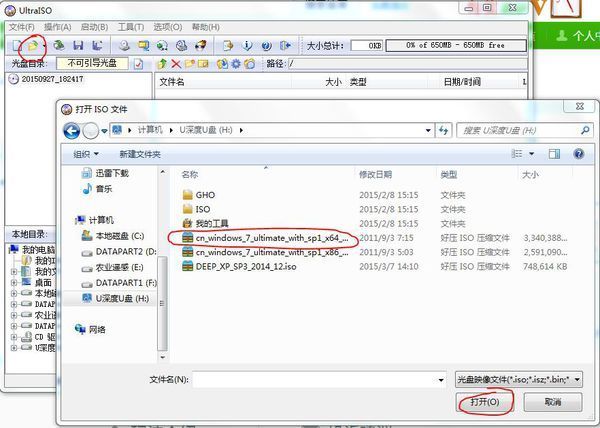Expand the 我的文档 node in local tree
Viewport: 600px width, 428px height.
14,272
